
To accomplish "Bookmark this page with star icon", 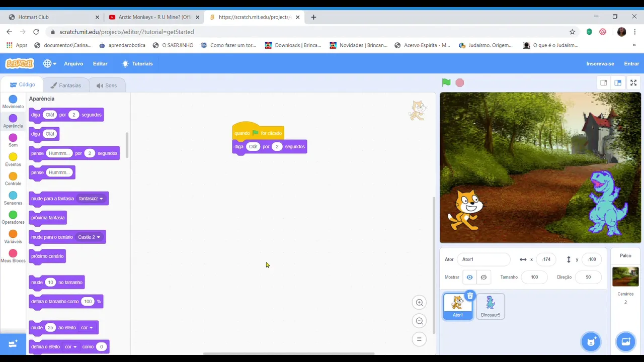I will click(x=572, y=32).
